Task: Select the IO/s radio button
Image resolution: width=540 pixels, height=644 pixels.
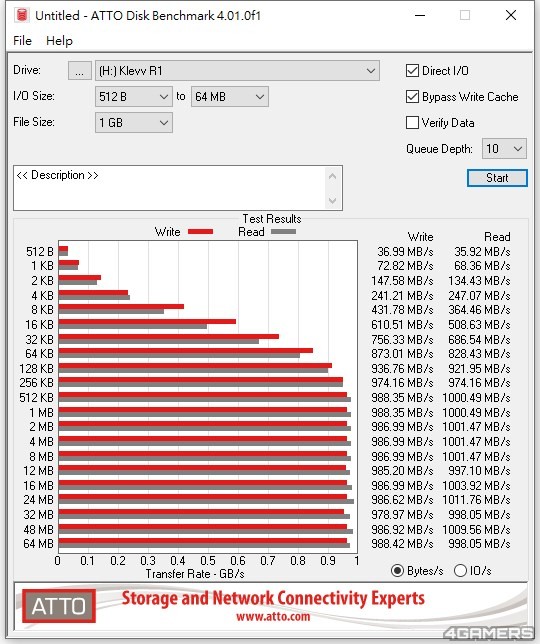Action: tap(460, 570)
